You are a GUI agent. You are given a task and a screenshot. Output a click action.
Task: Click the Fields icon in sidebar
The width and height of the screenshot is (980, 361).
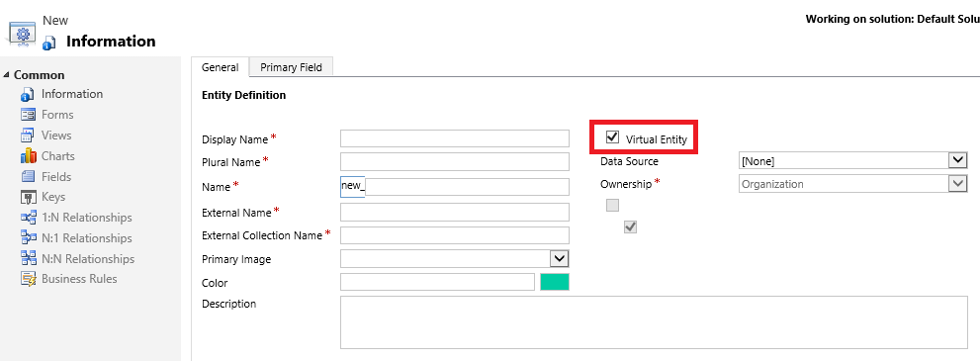point(28,177)
